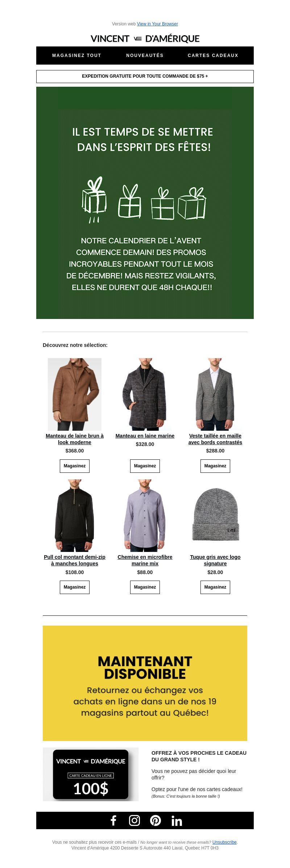The image size is (290, 868).
Task: Click Magasinez under Manteau de laine brun
Action: [x=75, y=466]
